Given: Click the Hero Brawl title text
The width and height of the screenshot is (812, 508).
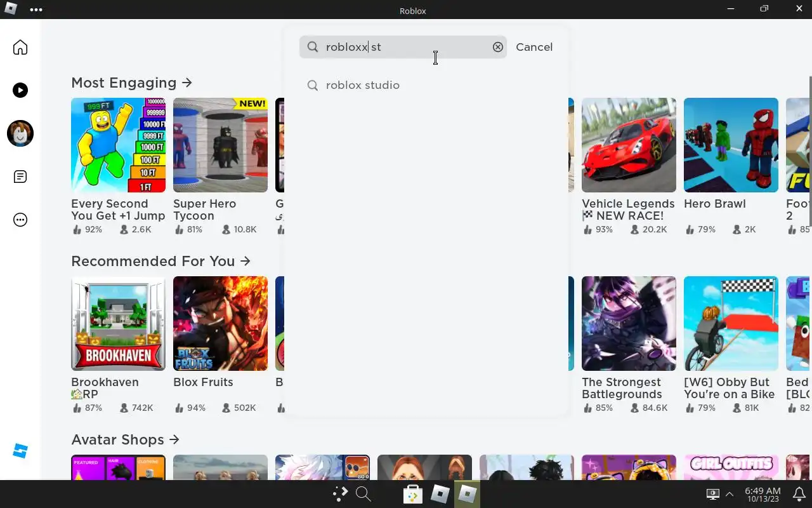Looking at the screenshot, I should tap(715, 204).
